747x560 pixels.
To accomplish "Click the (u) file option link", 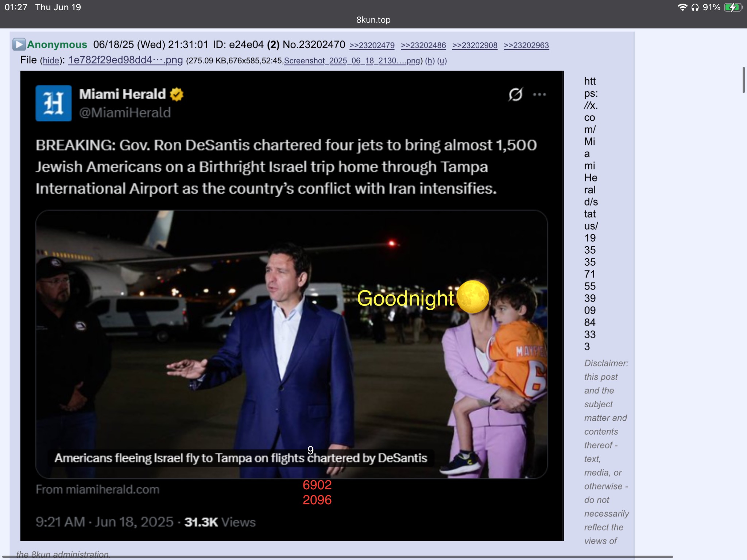I will [x=442, y=61].
